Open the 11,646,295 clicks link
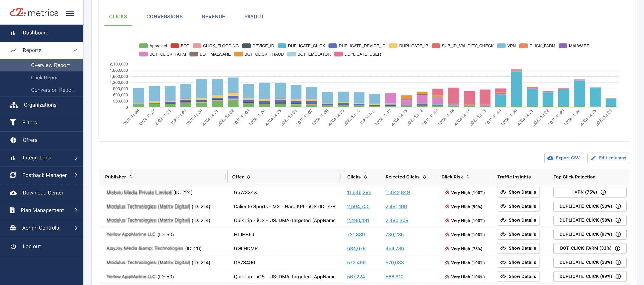Viewport: 644px width, 285px height. [359, 192]
